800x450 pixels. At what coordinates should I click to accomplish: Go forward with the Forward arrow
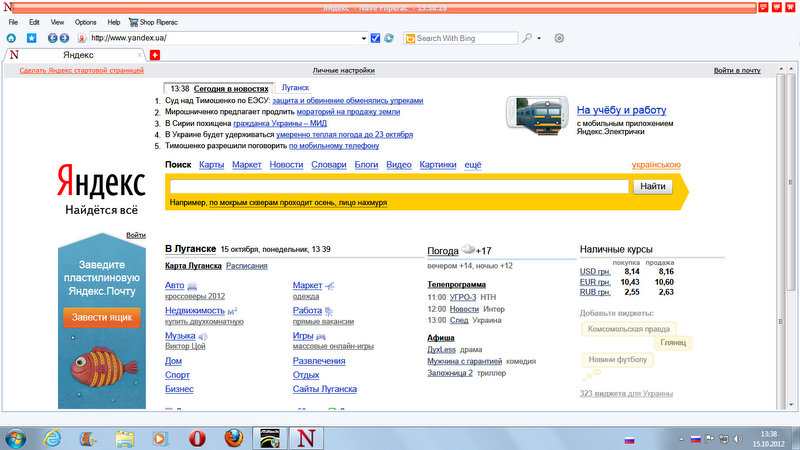pos(64,38)
